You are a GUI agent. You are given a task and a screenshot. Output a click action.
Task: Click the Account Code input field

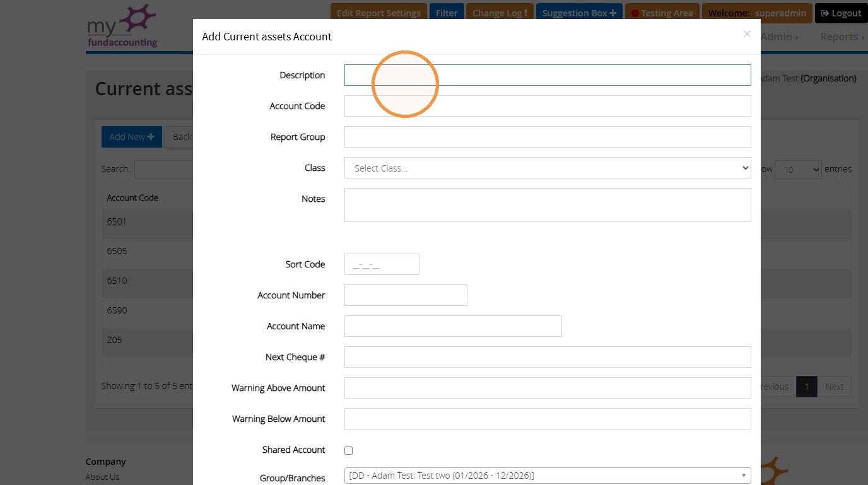tap(548, 106)
